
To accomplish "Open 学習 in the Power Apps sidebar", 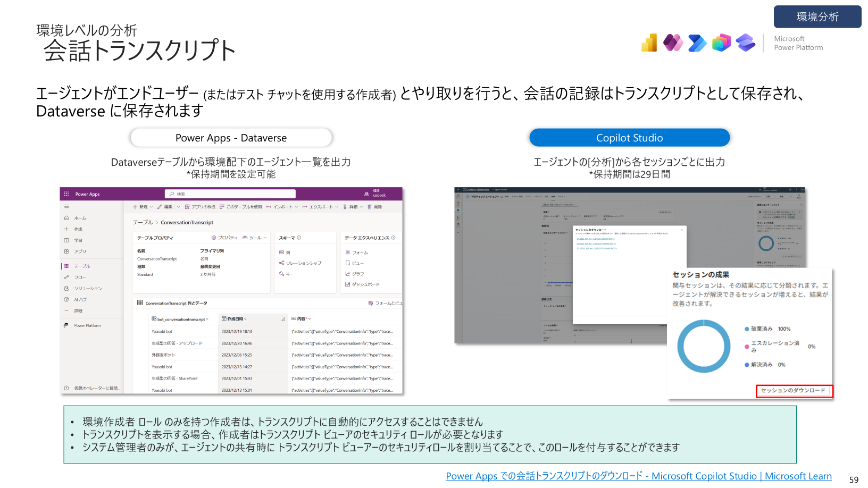I will click(73, 240).
